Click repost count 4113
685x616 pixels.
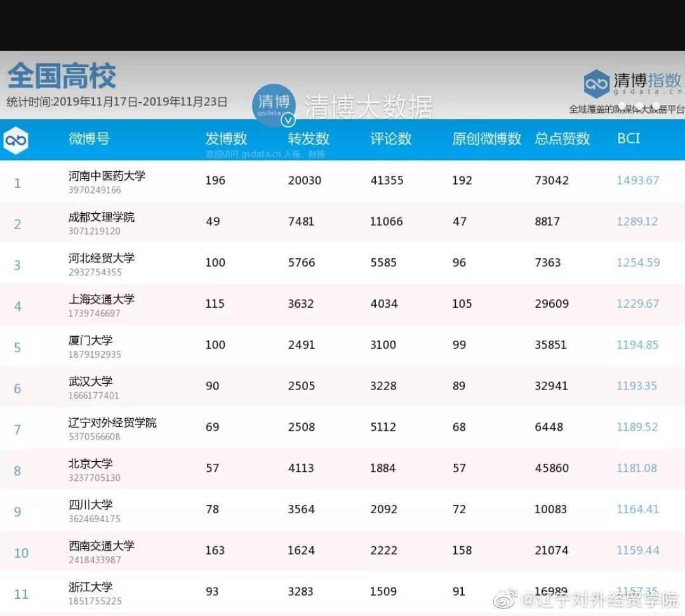click(x=301, y=468)
